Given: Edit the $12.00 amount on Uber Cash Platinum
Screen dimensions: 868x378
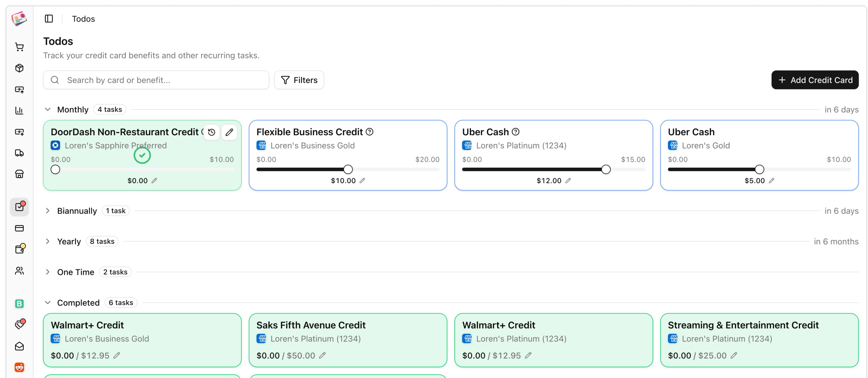Looking at the screenshot, I should (568, 180).
